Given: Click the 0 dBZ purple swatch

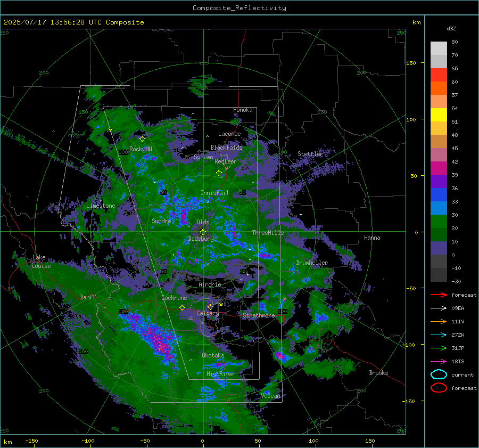Looking at the screenshot, I should pyautogui.click(x=439, y=248).
